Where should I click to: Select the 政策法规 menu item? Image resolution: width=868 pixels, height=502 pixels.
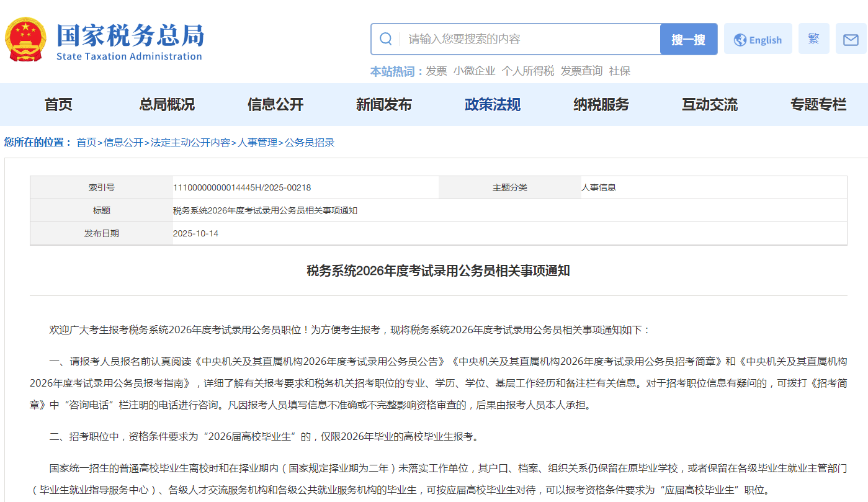click(x=493, y=105)
